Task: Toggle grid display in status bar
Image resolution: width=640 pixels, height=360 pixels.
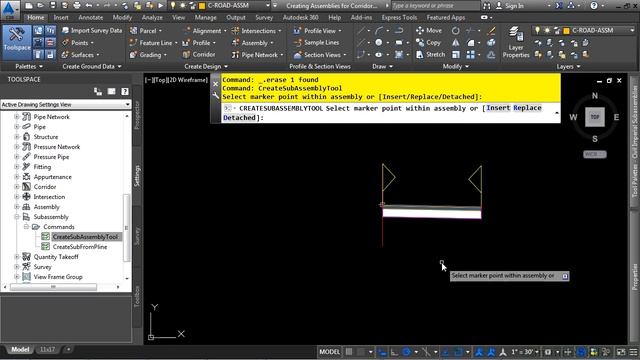Action: click(349, 352)
